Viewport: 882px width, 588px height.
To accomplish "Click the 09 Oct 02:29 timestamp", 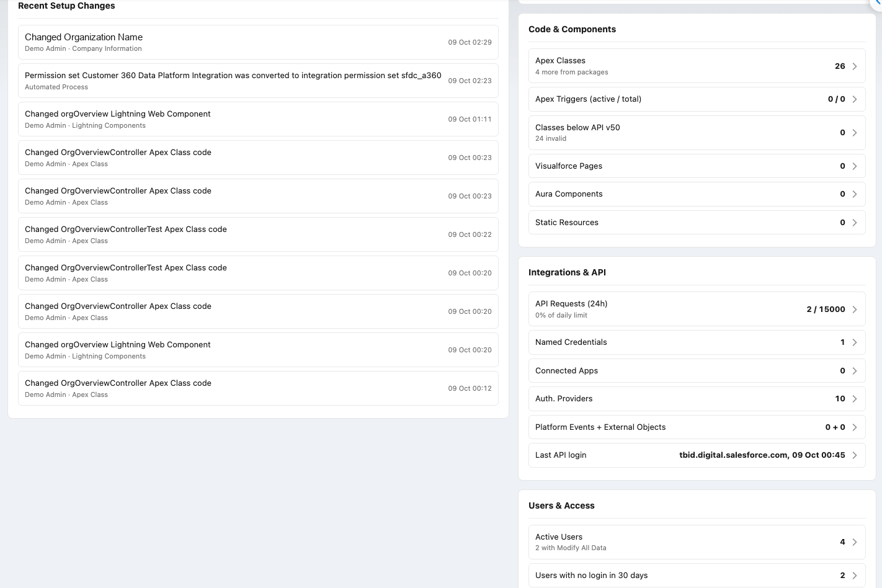I will point(470,42).
